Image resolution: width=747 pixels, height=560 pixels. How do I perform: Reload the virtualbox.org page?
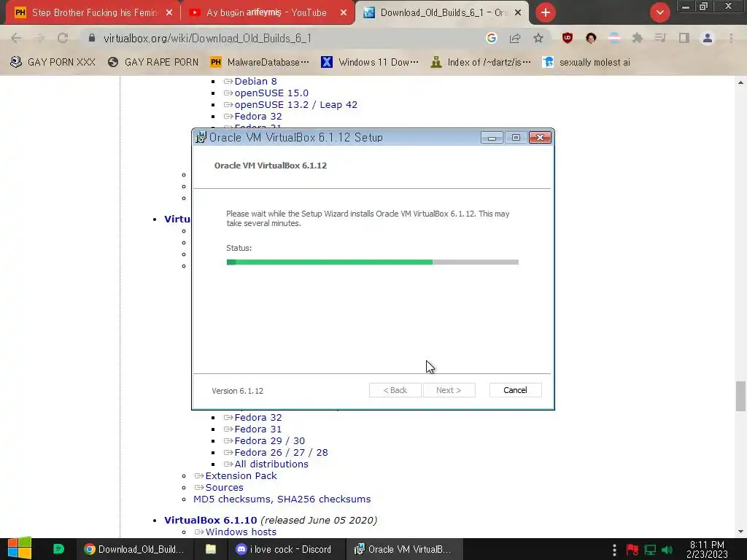coord(63,38)
